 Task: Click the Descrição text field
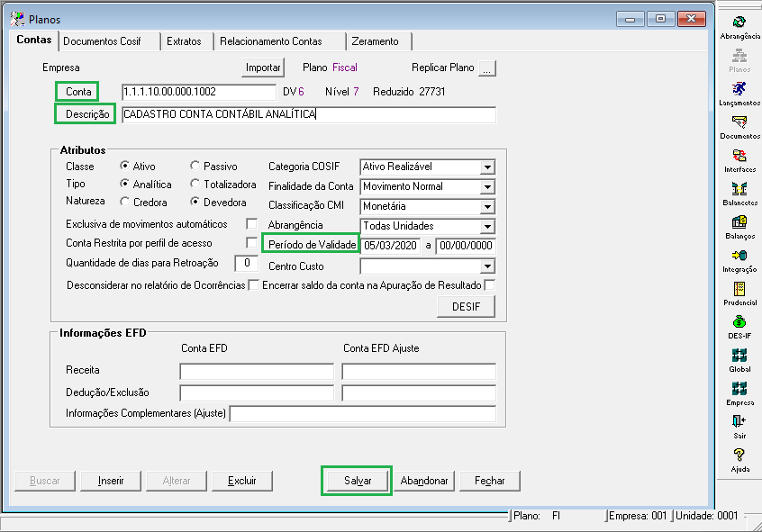pyautogui.click(x=309, y=114)
